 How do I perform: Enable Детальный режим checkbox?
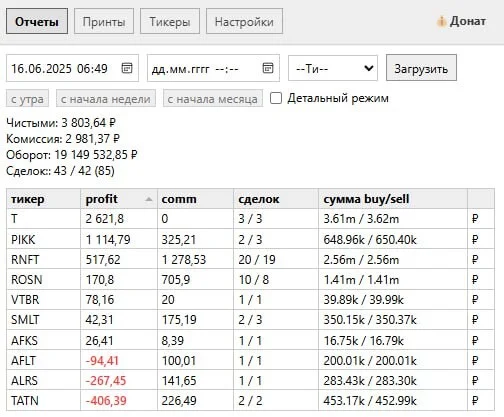click(x=276, y=98)
